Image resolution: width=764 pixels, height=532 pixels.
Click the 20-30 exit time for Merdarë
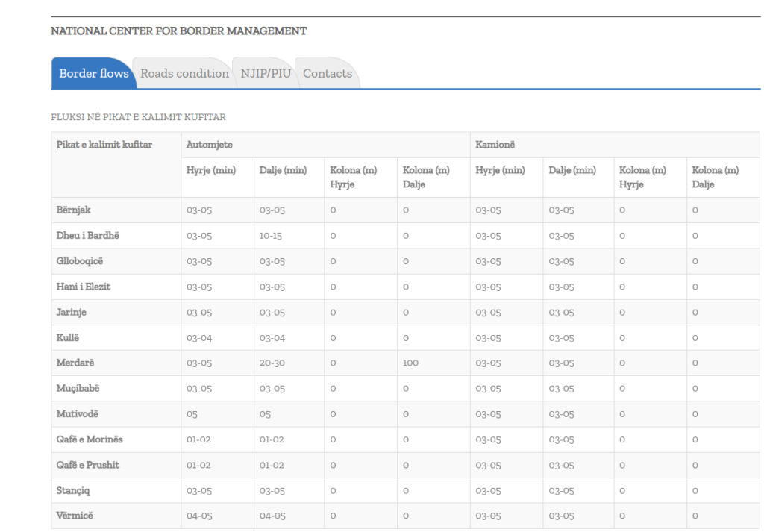click(x=272, y=363)
